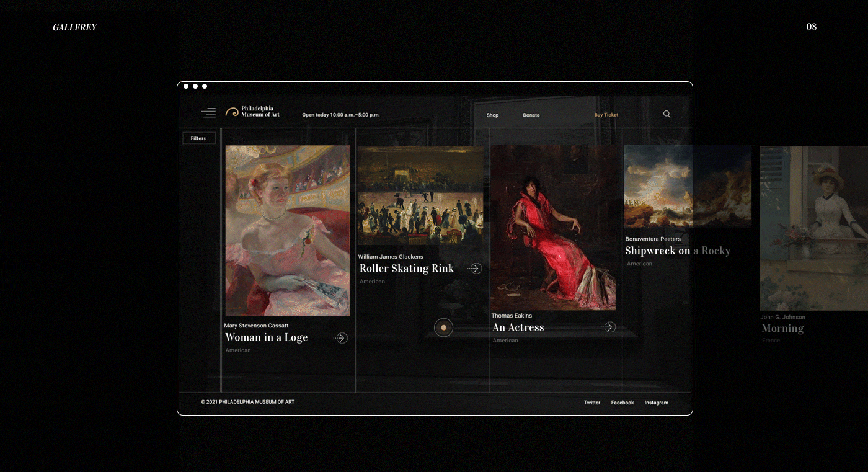This screenshot has width=868, height=472.
Task: Click arrow next to An Actress
Action: point(608,327)
